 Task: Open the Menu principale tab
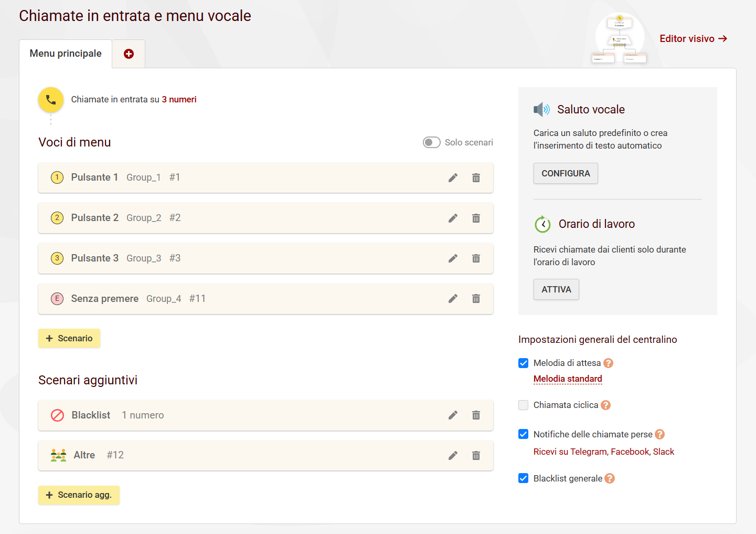(66, 53)
